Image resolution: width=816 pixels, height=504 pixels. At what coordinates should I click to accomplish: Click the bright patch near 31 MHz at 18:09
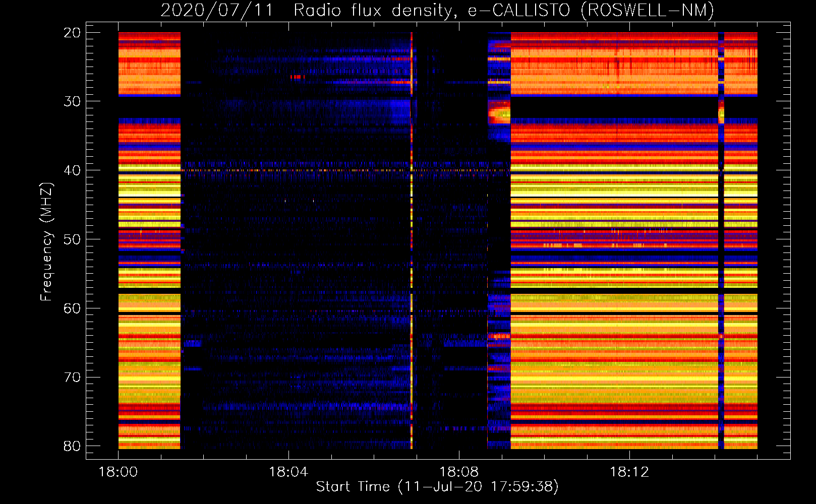coord(499,112)
